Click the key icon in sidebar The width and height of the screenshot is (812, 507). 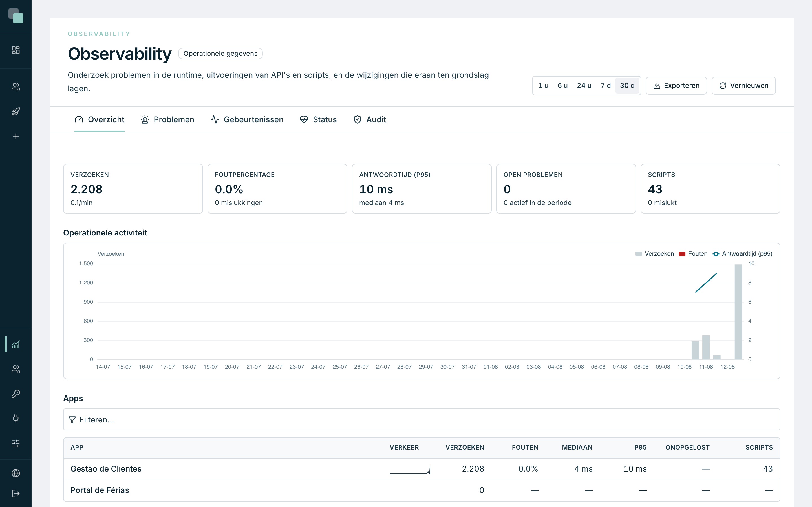click(x=16, y=394)
